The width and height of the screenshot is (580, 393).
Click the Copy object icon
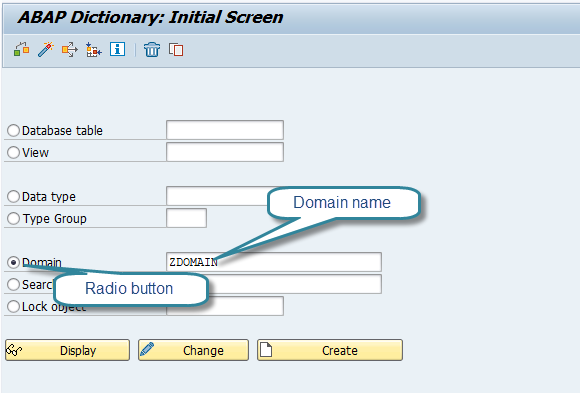pyautogui.click(x=176, y=50)
